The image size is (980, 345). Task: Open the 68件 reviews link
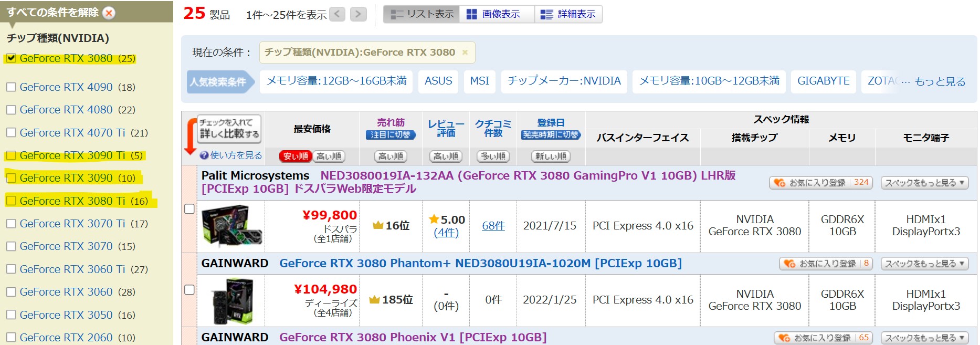click(493, 226)
